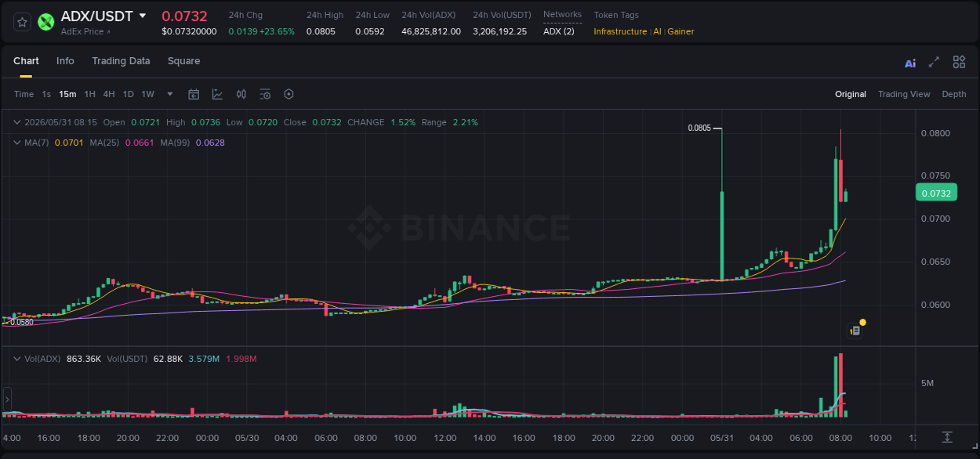Viewport: 980px width, 459px height.
Task: Select the Time line-chart option
Action: click(24, 94)
